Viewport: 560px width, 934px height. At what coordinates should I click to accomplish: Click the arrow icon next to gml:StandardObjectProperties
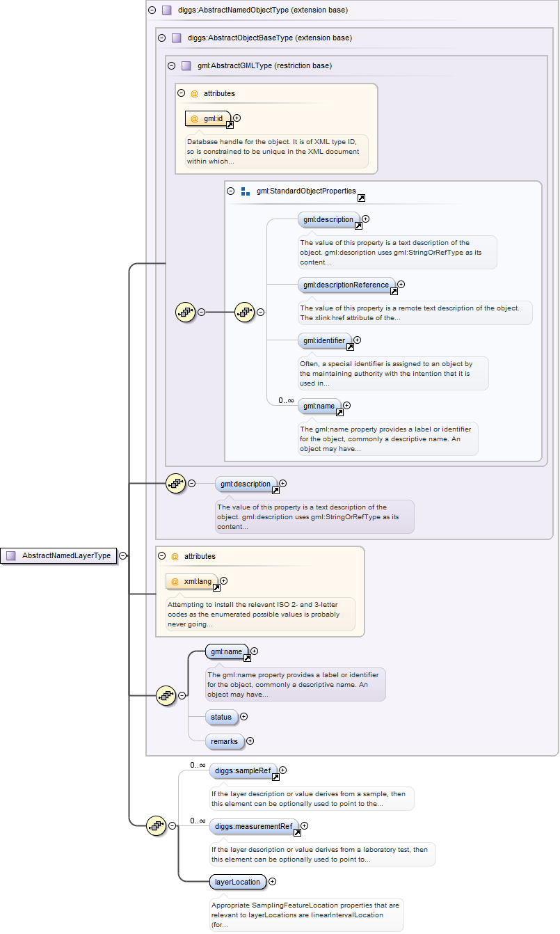click(x=361, y=198)
